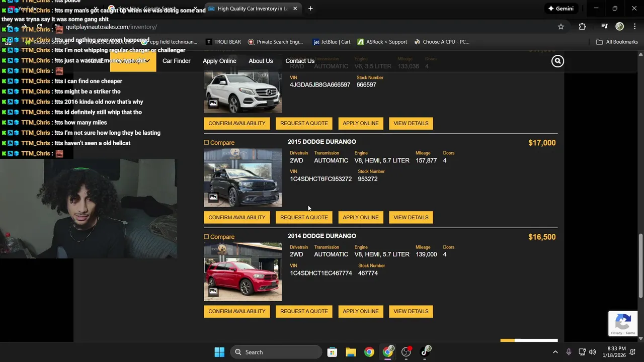
Task: Open the gray 2015 Durango photo
Action: pyautogui.click(x=243, y=177)
